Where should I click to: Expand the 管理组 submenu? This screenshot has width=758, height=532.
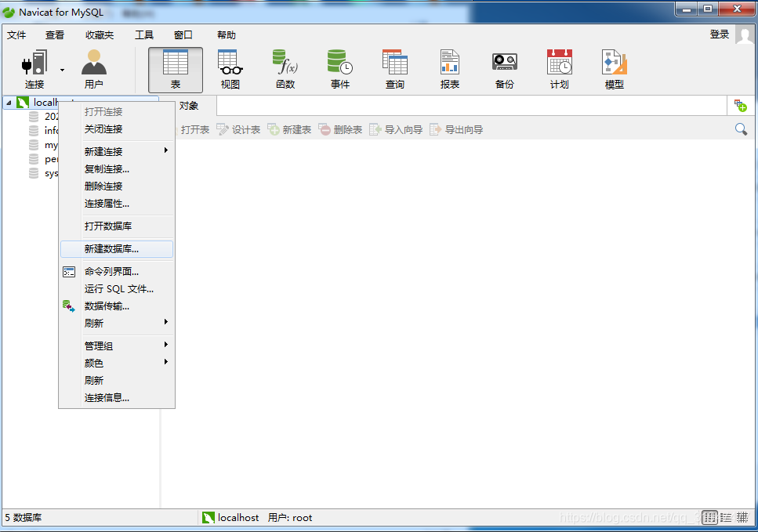click(117, 346)
